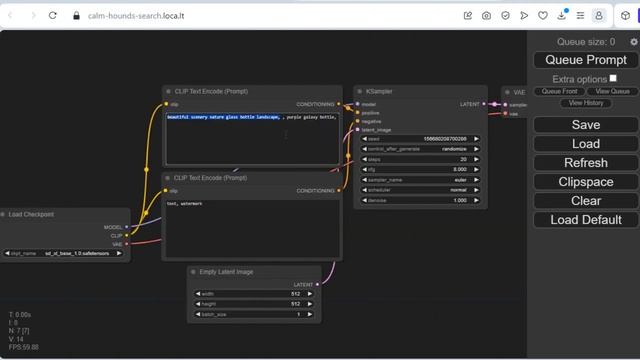Image resolution: width=640 pixels, height=360 pixels.
Task: Open settings gear beside Queue size
Action: pyautogui.click(x=633, y=42)
